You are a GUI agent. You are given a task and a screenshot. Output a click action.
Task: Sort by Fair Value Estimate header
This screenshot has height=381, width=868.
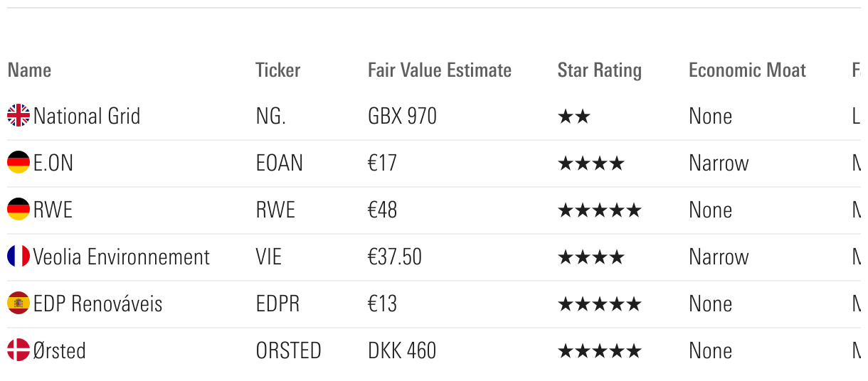click(440, 70)
